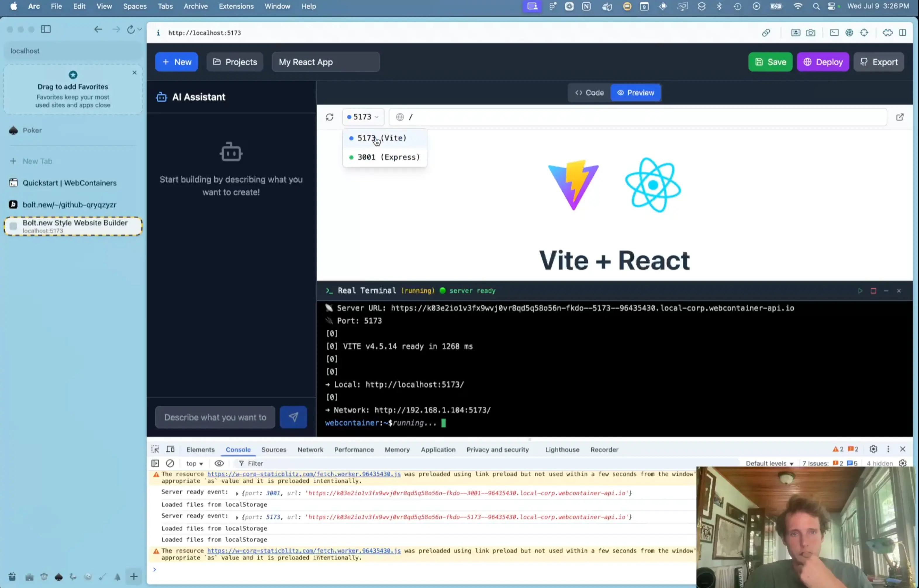Minimize the Real Terminal panel
This screenshot has height=588, width=919.
[886, 291]
